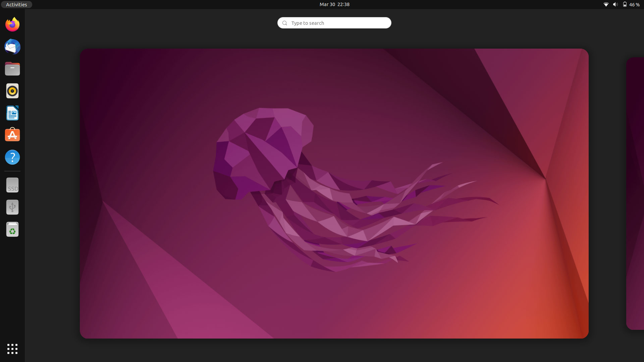Open Thunderbird Mail from the dock

point(12,47)
